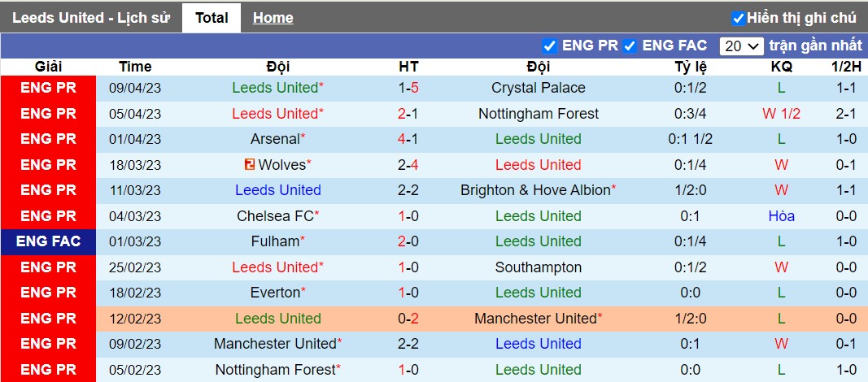Open Crystal Palace team link
The width and height of the screenshot is (868, 382).
(538, 88)
